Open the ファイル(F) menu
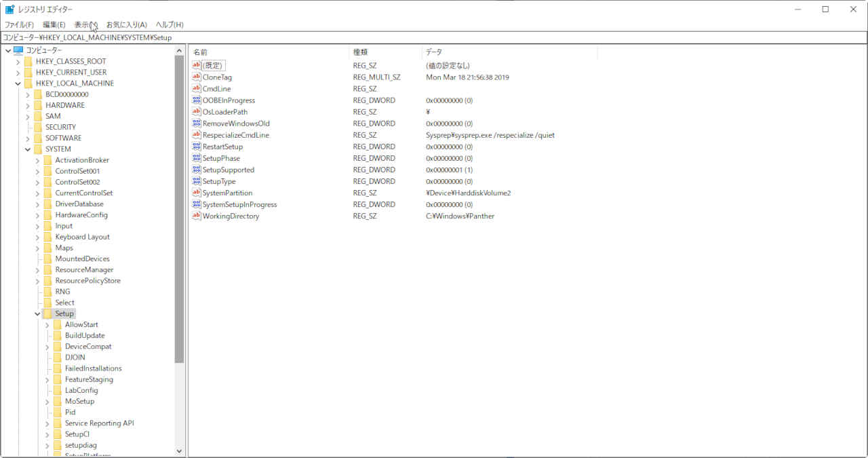868x458 pixels. tap(19, 25)
